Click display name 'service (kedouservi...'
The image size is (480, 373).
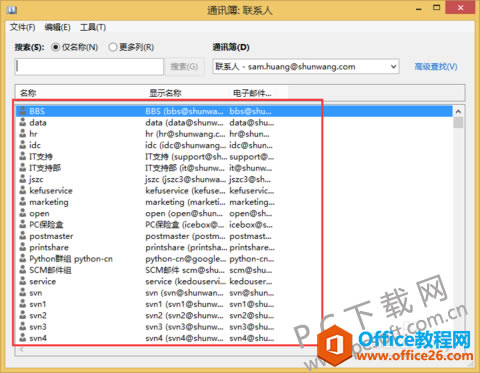tap(185, 281)
